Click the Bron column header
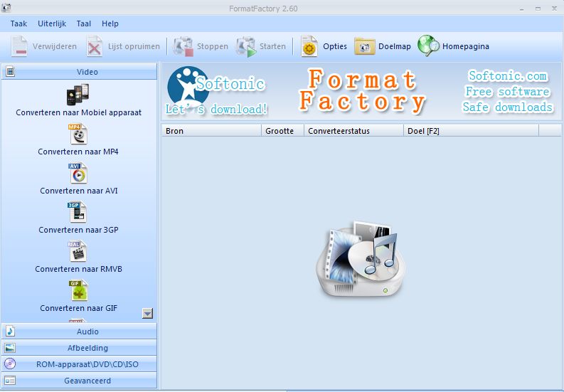 (211, 131)
